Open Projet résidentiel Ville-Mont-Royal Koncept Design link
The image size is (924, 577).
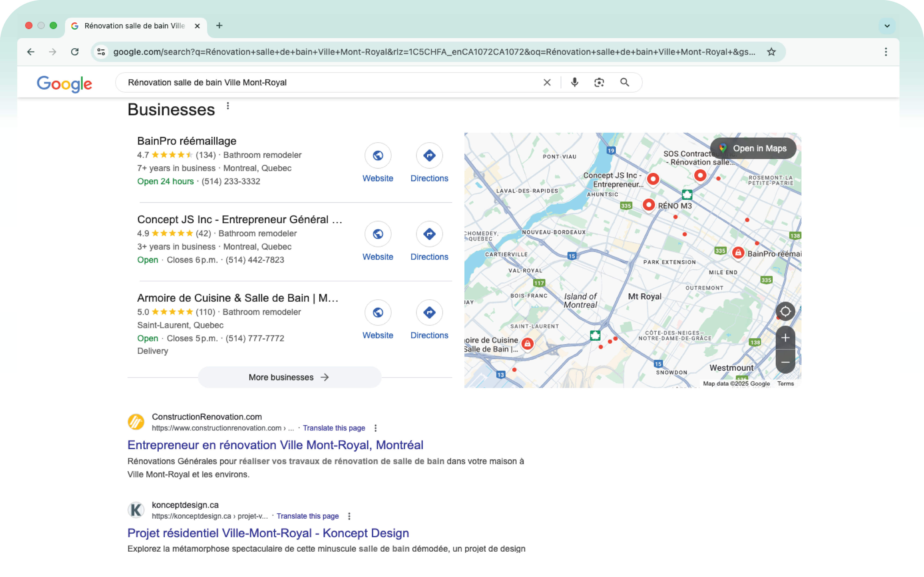tap(268, 533)
